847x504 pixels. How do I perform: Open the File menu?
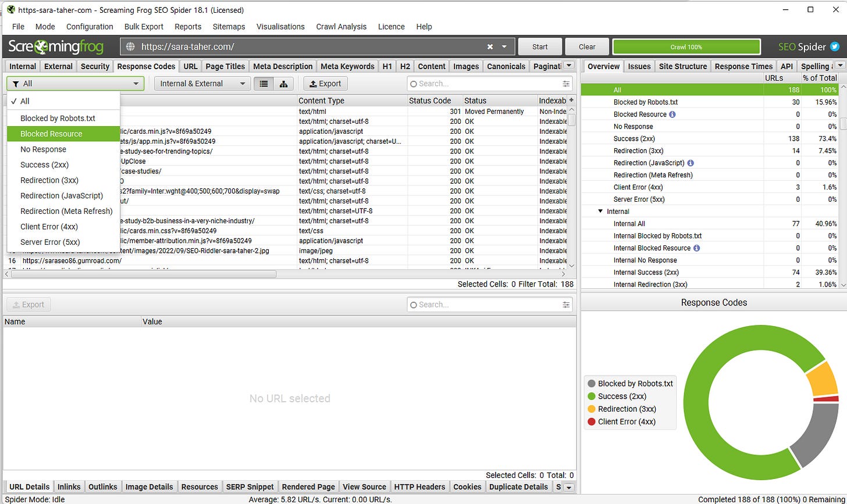click(18, 27)
